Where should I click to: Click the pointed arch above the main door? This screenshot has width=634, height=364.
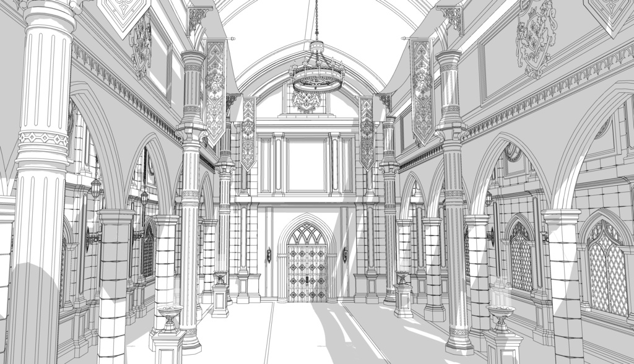tap(307, 224)
